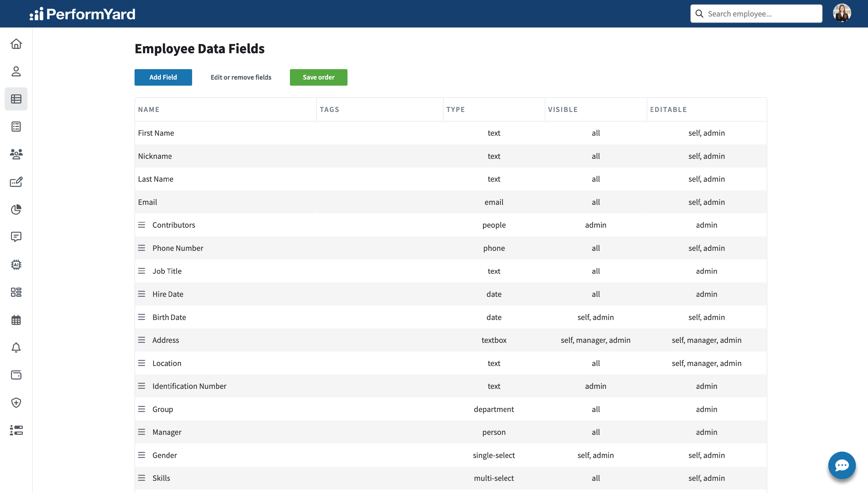Grab the Birth Date row drag handle
The image size is (868, 493).
[141, 317]
